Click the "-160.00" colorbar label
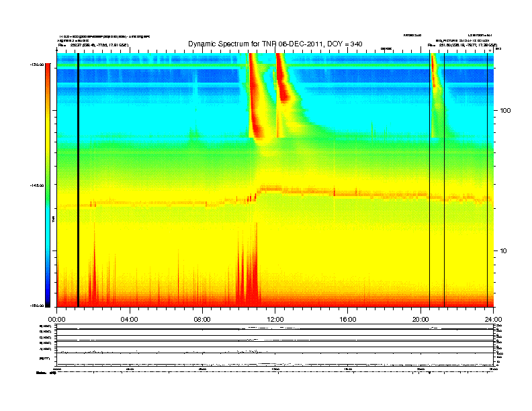This screenshot has width=532, height=411. coord(37,306)
